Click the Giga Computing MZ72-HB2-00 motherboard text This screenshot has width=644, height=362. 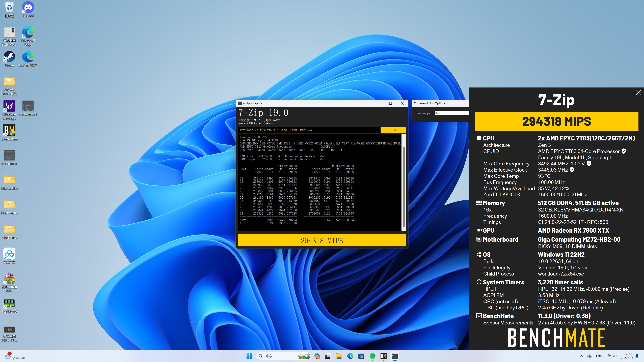click(x=579, y=240)
